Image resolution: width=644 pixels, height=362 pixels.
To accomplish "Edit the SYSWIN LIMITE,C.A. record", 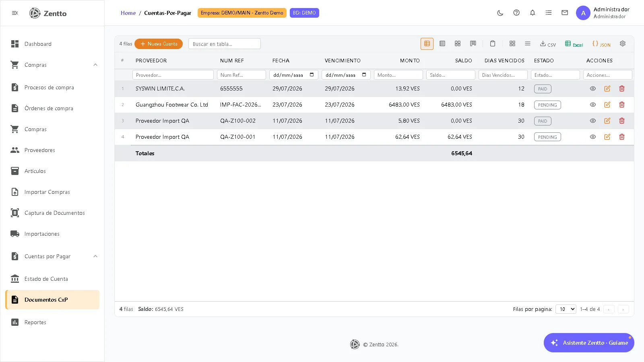I will point(607,88).
